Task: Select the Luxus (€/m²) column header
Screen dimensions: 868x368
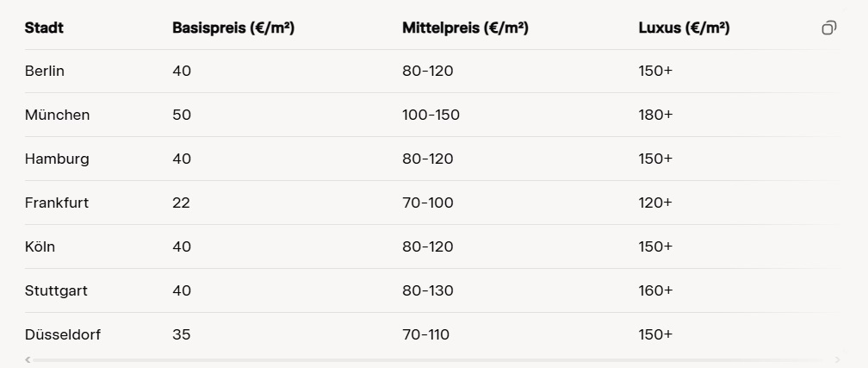Action: click(x=684, y=28)
